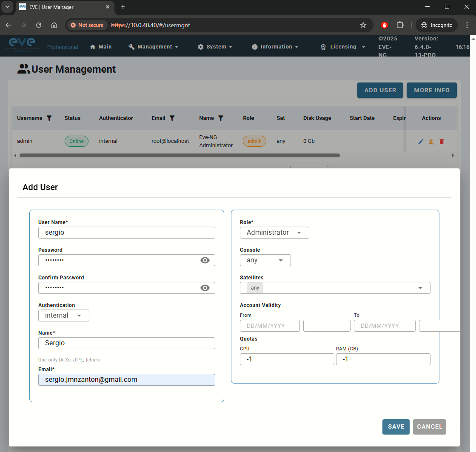The width and height of the screenshot is (476, 452).
Task: Click the red delete trash icon for admin
Action: pyautogui.click(x=442, y=142)
